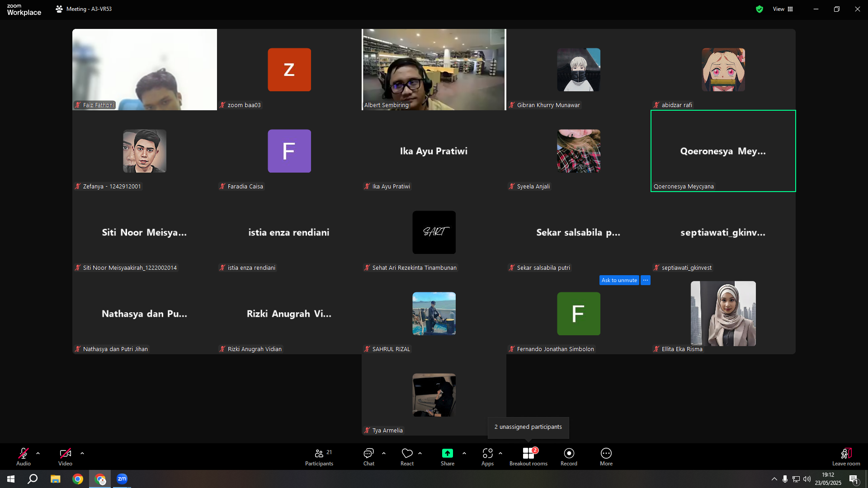This screenshot has height=488, width=868.
Task: Click the septiawati_gkinv... tile name
Action: pyautogui.click(x=723, y=232)
